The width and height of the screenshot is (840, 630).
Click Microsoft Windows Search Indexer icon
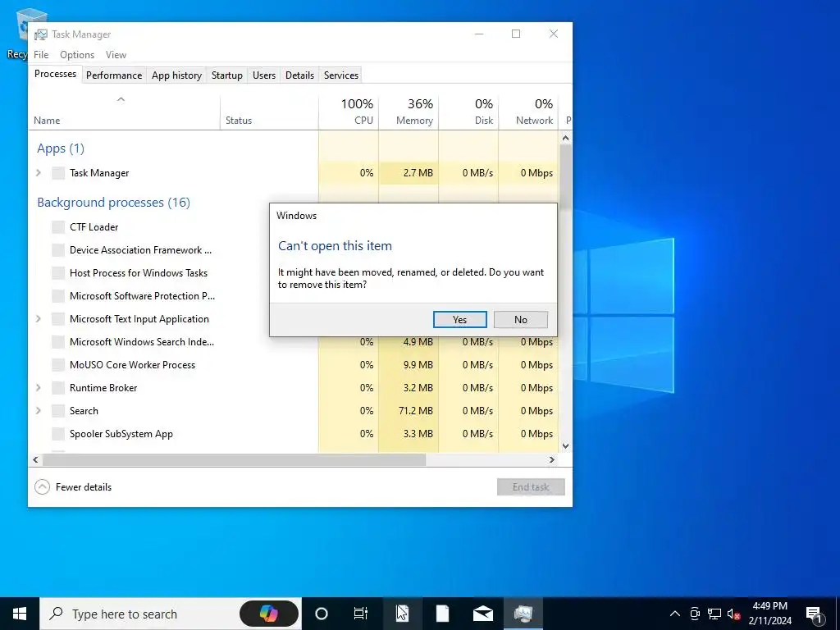[58, 342]
